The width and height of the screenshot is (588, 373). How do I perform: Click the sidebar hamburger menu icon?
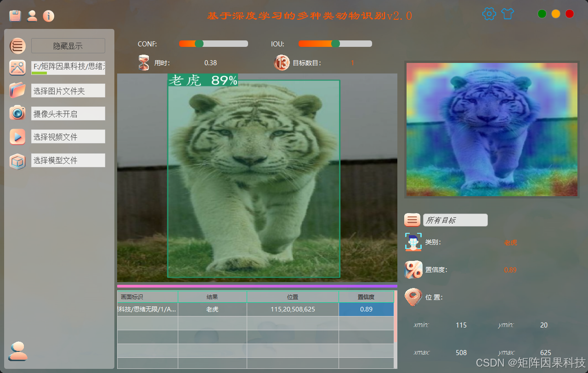point(17,46)
